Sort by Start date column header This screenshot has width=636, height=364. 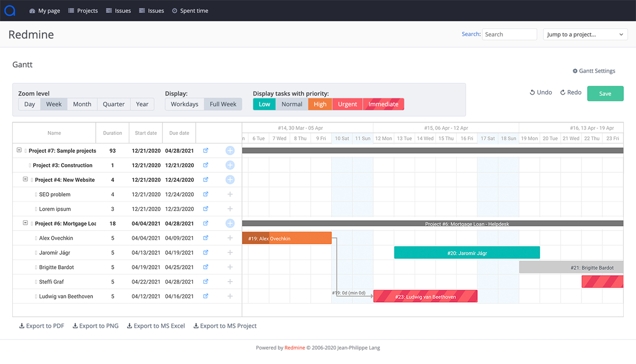[x=145, y=133]
